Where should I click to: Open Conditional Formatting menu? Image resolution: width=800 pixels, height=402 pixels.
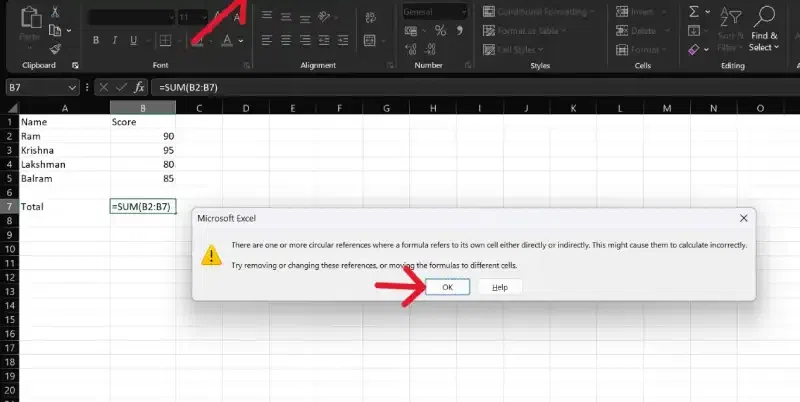(539, 11)
